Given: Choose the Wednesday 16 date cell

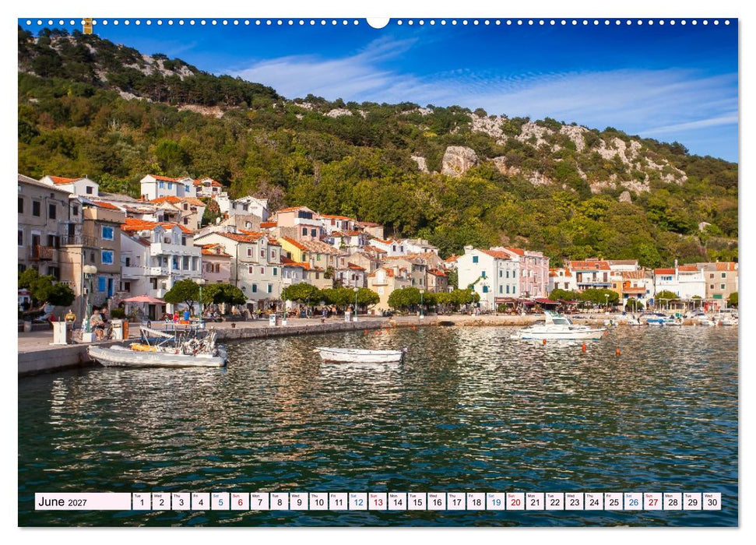Looking at the screenshot, I should [x=437, y=501].
